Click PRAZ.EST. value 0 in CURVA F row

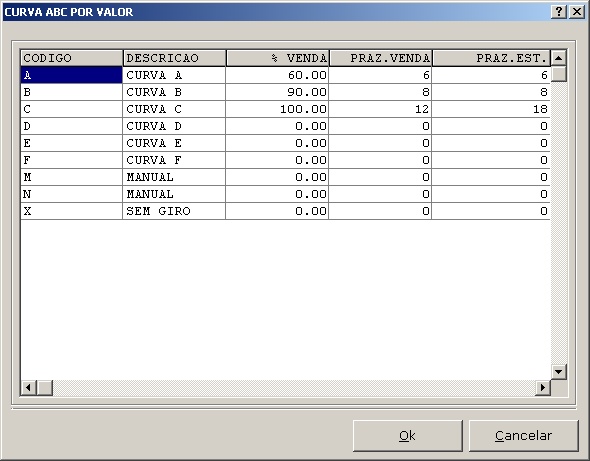pyautogui.click(x=491, y=160)
